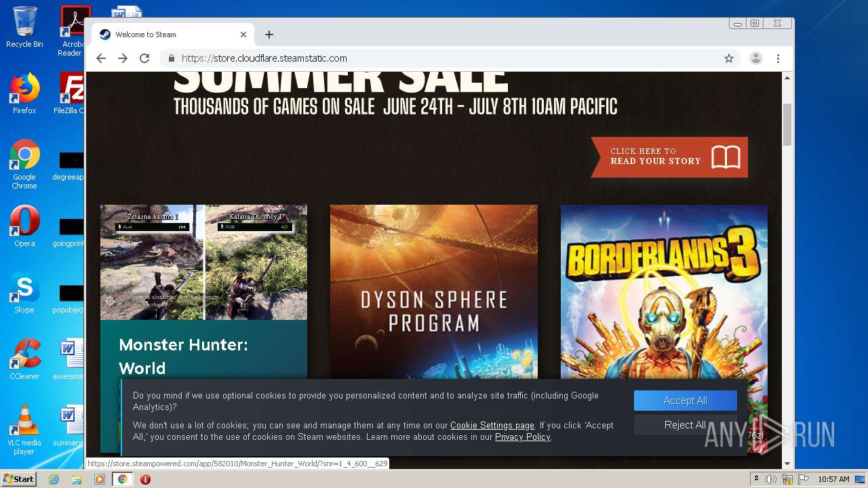Click the 10:57 AM taskbar clock
Viewport: 868px width, 488px height.
(833, 479)
